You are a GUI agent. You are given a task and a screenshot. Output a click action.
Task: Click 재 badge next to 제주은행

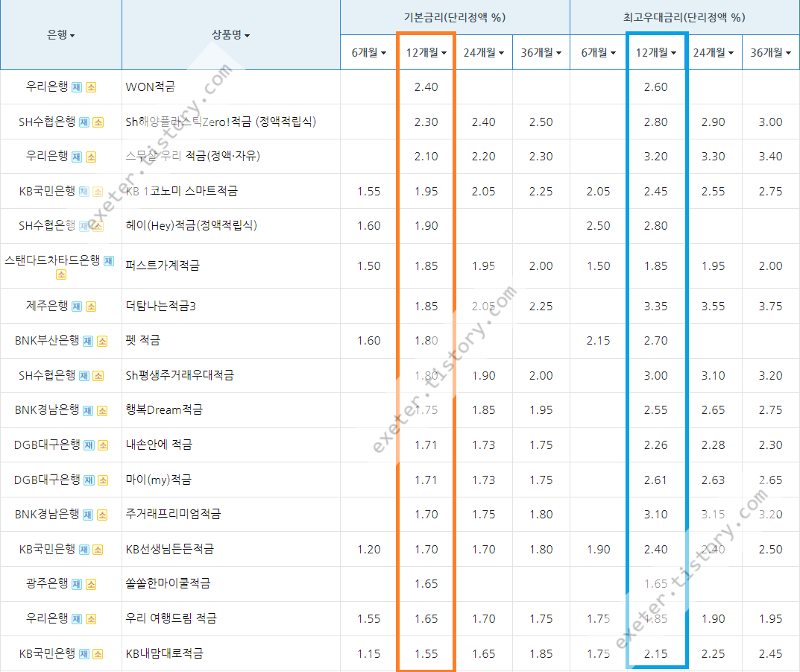click(77, 306)
